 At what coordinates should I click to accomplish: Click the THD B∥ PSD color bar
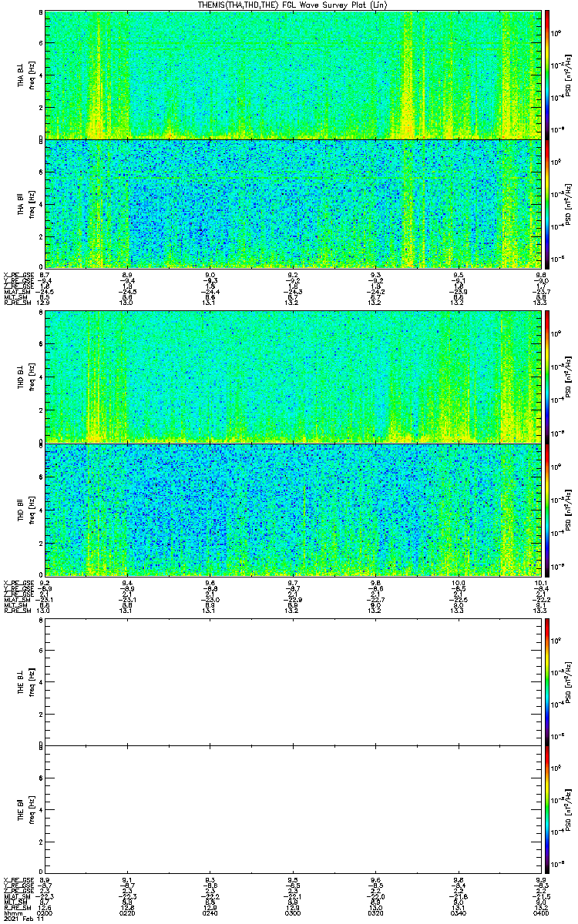(x=546, y=509)
